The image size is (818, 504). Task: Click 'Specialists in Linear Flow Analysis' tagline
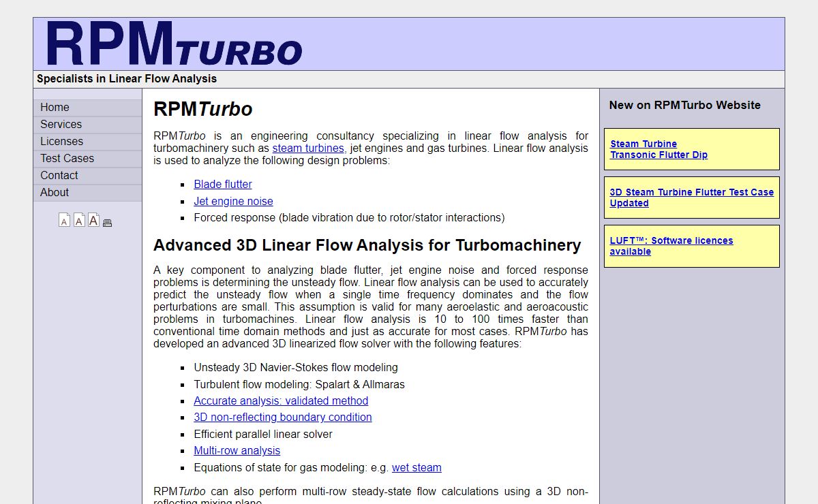tap(127, 78)
